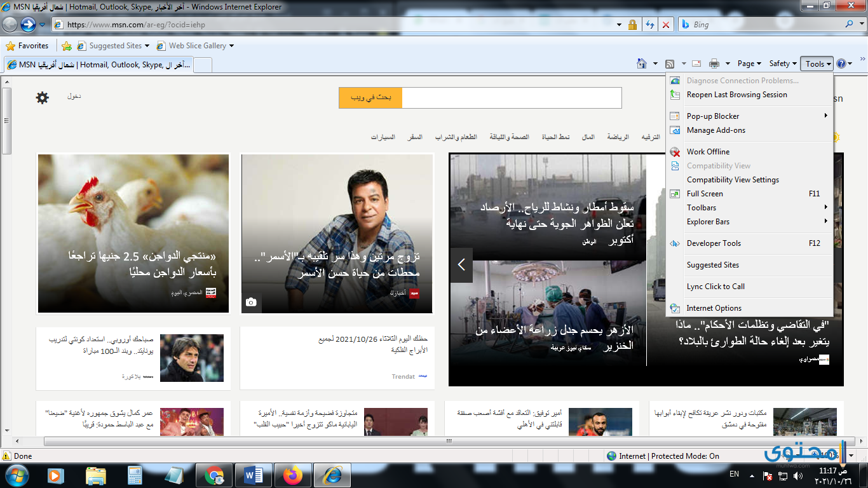868x488 pixels.
Task: Select Reopen Last Browsing Session
Action: (750, 95)
